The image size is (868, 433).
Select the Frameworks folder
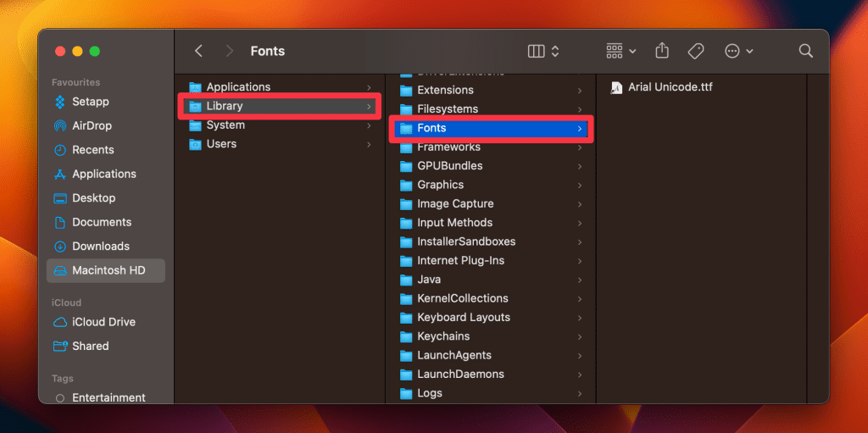[x=448, y=147]
